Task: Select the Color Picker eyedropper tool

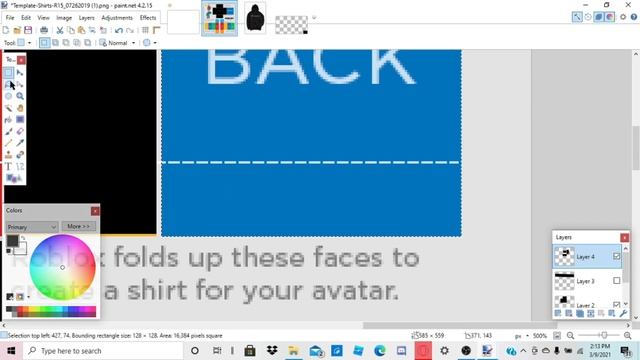Action: [x=20, y=143]
